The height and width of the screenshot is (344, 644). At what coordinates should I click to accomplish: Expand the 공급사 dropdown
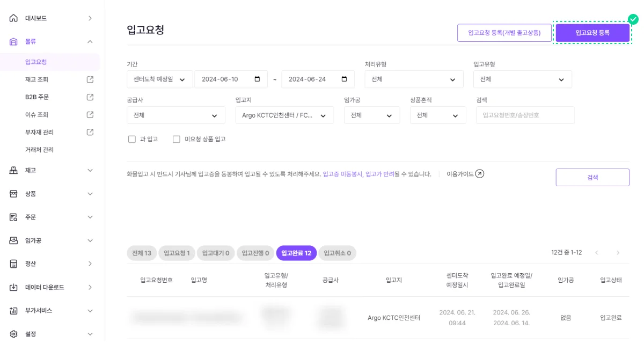[175, 115]
